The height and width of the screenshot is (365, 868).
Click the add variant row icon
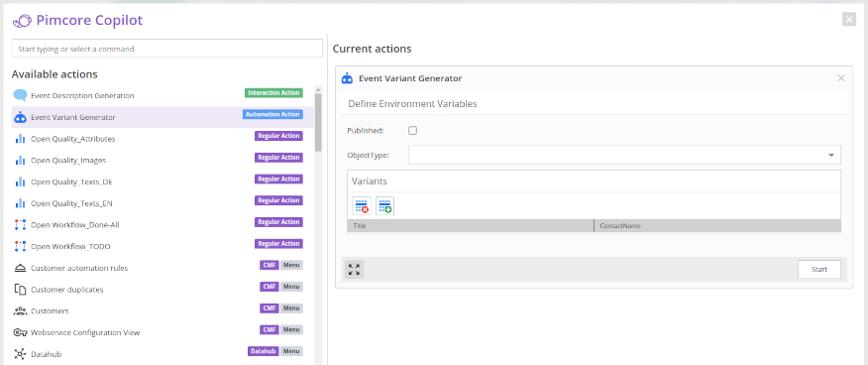(385, 206)
